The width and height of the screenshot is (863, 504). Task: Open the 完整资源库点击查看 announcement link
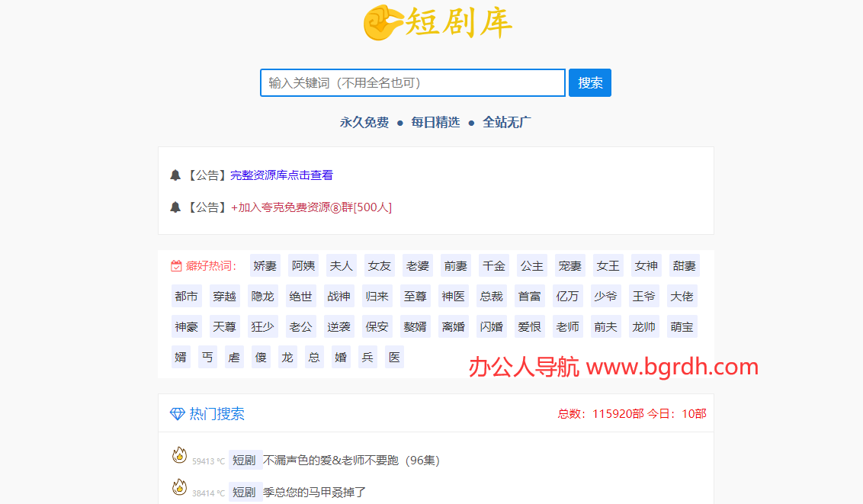[281, 175]
